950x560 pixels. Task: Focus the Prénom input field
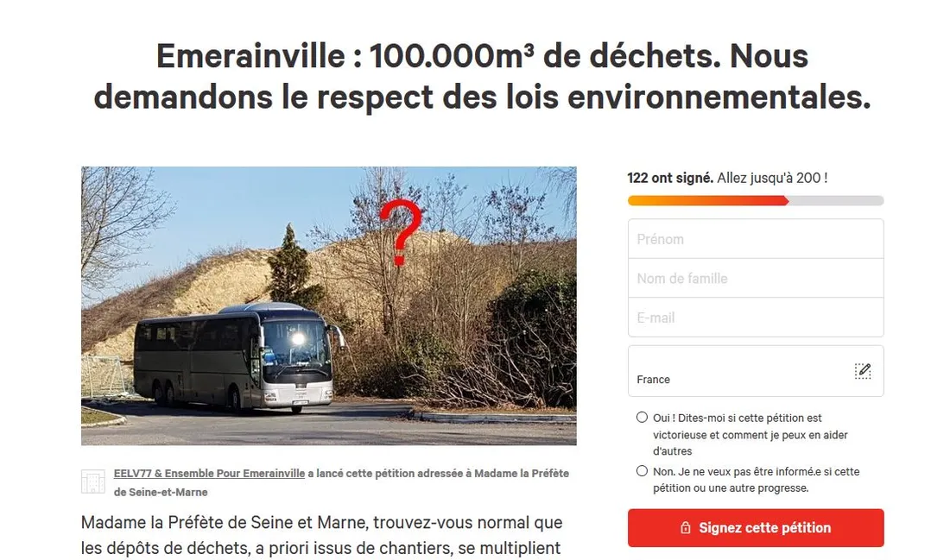755,239
